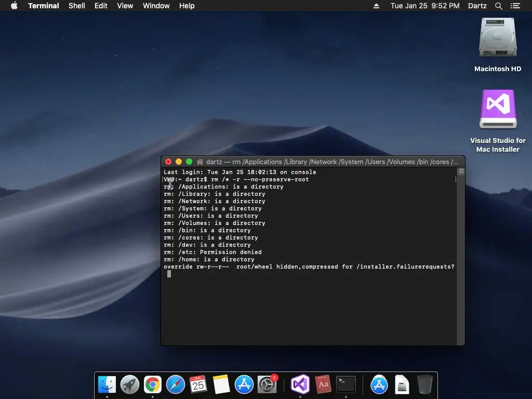Click the '/Applications: is a directory' line
532x399 pixels.
pyautogui.click(x=223, y=187)
